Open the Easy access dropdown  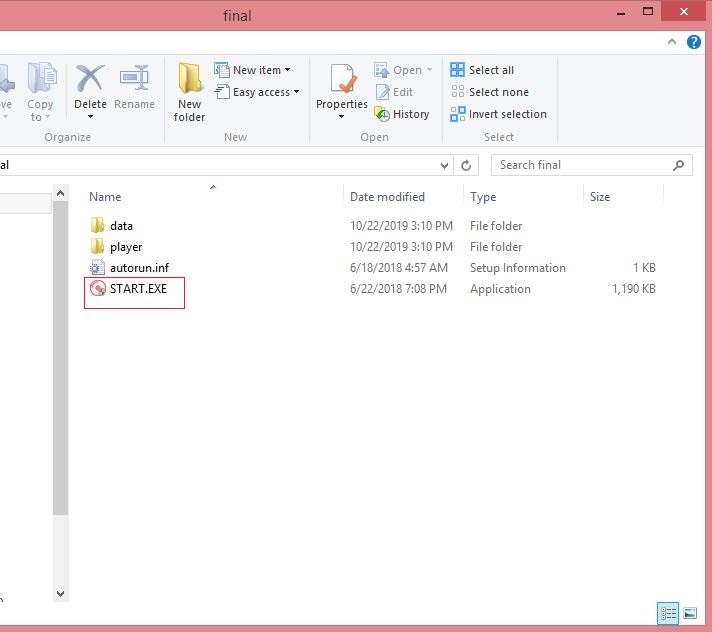pyautogui.click(x=257, y=92)
